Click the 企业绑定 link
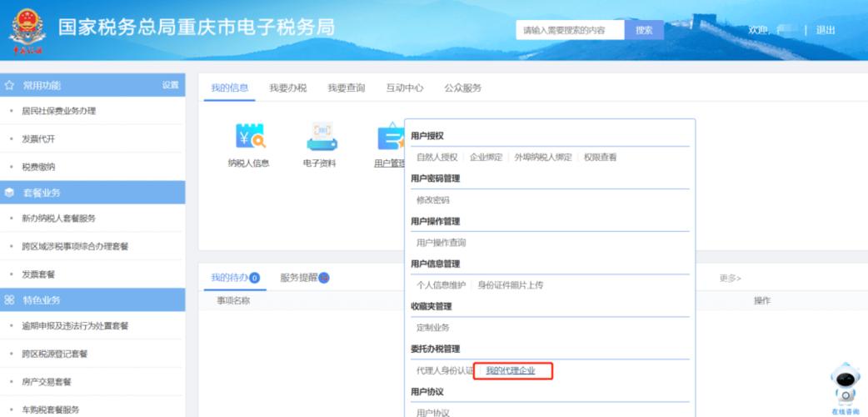Screen dimensions: 868x417 (486, 158)
